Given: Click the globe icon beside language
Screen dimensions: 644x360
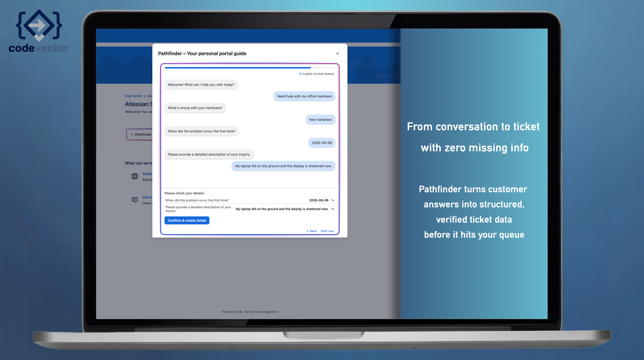Looking at the screenshot, I should (300, 74).
